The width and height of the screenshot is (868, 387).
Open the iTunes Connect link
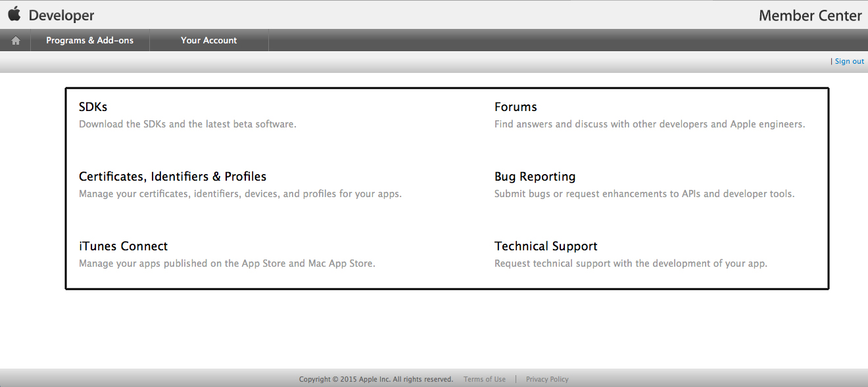click(123, 246)
